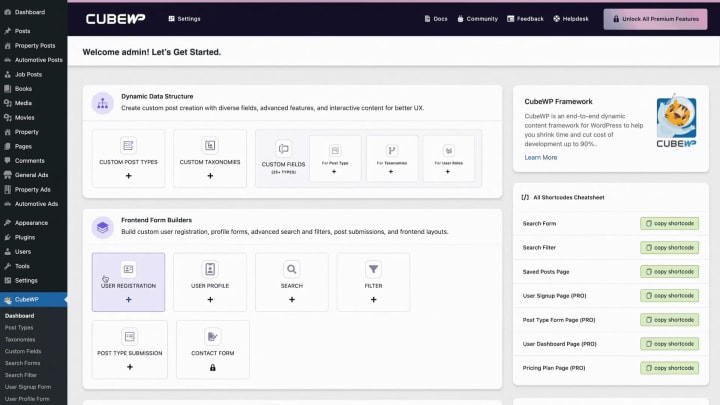Click the User Profile form builder icon
The height and width of the screenshot is (405, 720).
tap(210, 269)
